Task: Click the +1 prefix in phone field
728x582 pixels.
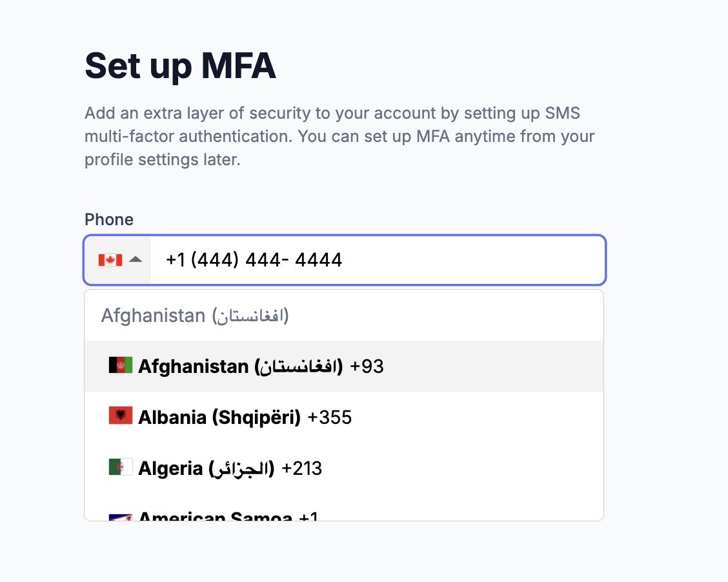Action: click(176, 260)
